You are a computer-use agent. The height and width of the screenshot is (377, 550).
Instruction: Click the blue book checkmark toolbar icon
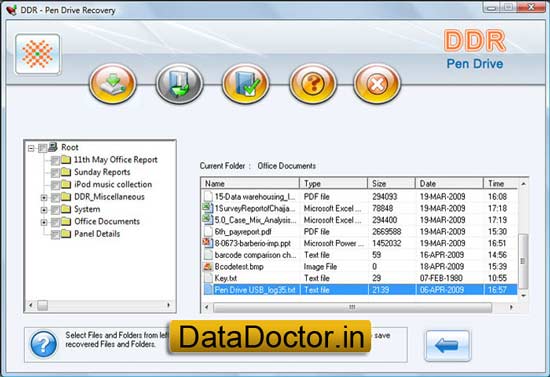tap(246, 84)
